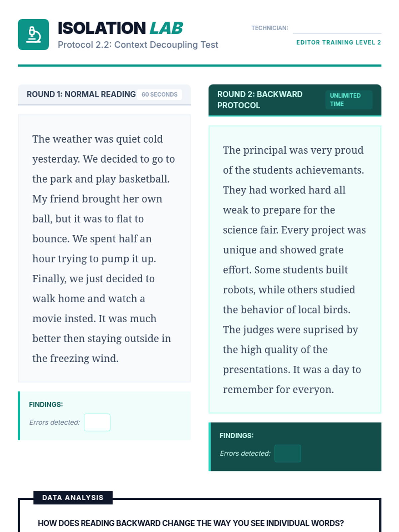Image resolution: width=399 pixels, height=532 pixels.
Task: Click the ISOLATION LAB title
Action: [120, 28]
